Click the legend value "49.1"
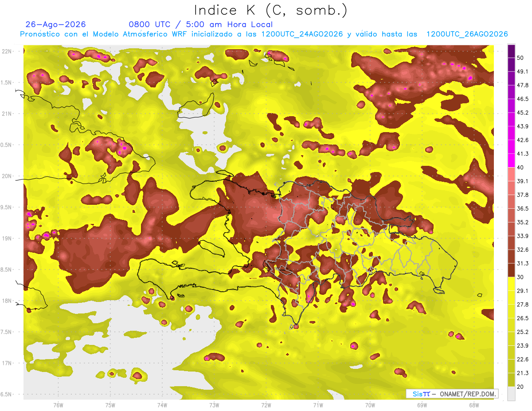The width and height of the screenshot is (532, 411). click(x=523, y=71)
